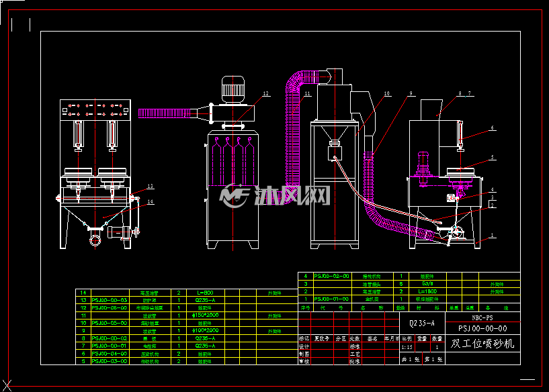549x392 pixels.
Task: Select callout number 5 on the right cabinet view
Action: click(x=493, y=157)
